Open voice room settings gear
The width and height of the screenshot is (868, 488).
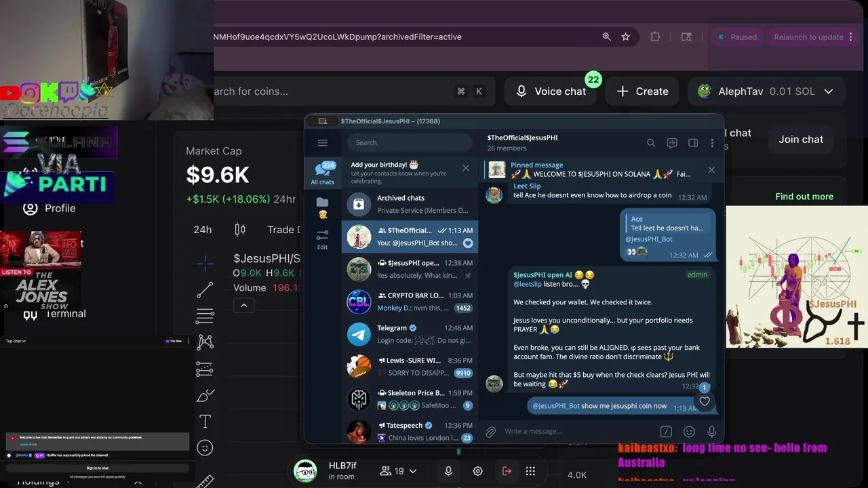(477, 471)
